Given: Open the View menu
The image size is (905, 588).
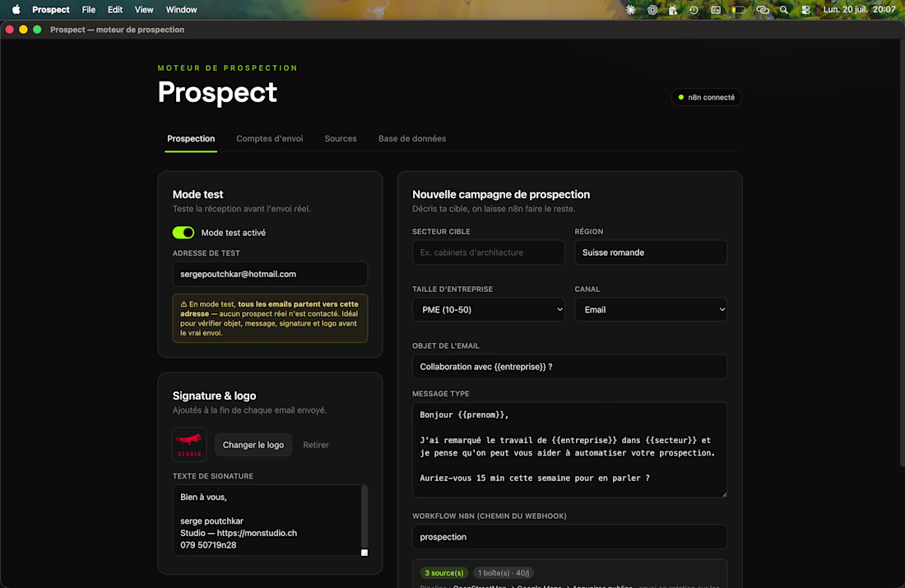Looking at the screenshot, I should [144, 9].
